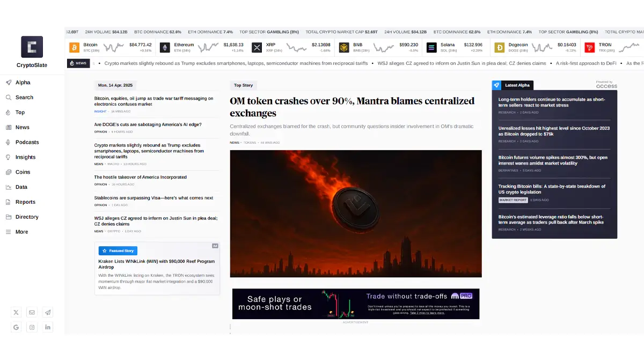Click the Top Story tag
This screenshot has height=362, width=644.
(x=244, y=85)
